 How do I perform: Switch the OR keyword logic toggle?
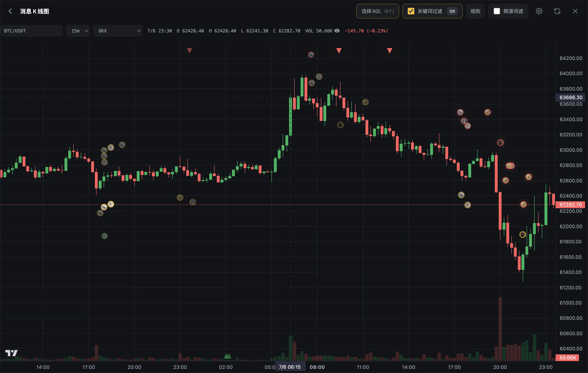tap(452, 11)
